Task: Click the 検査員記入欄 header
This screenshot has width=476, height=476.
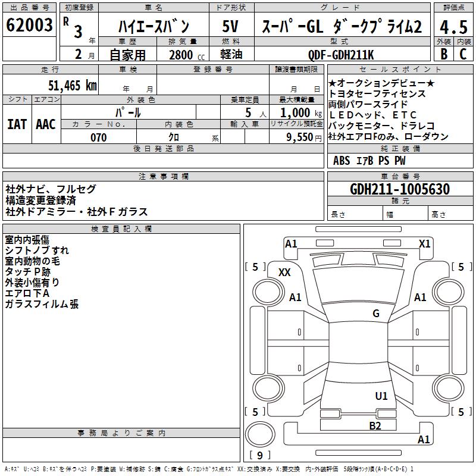Action: pyautogui.click(x=121, y=229)
